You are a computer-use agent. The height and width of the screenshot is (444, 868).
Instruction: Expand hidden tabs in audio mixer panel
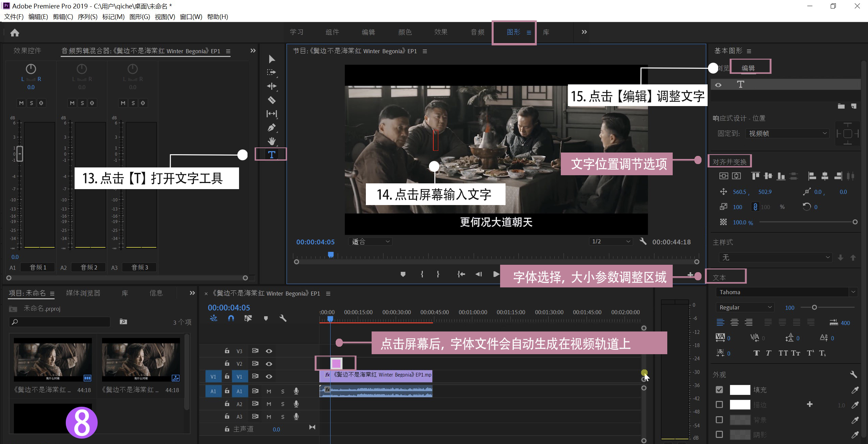coord(253,51)
